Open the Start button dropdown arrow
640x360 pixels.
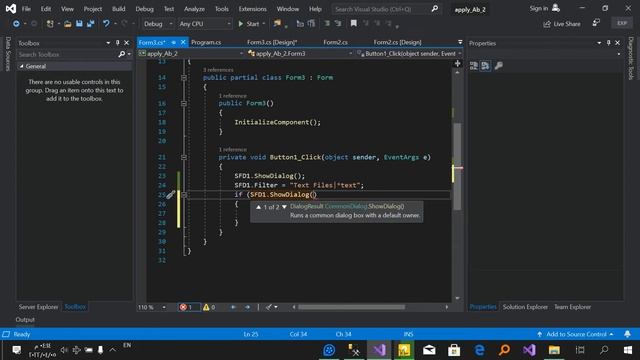pyautogui.click(x=264, y=24)
